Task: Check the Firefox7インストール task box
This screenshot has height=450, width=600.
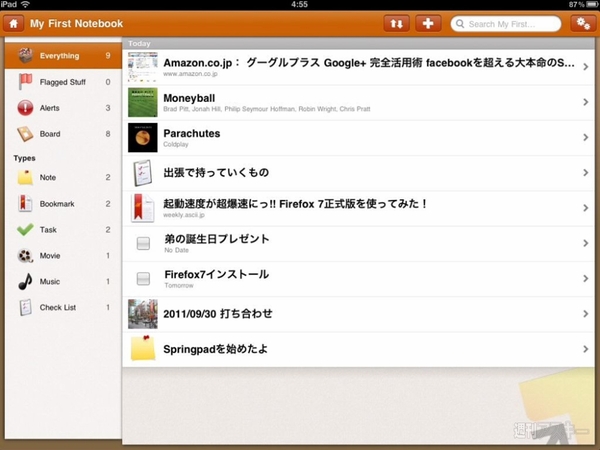Action: click(x=143, y=279)
